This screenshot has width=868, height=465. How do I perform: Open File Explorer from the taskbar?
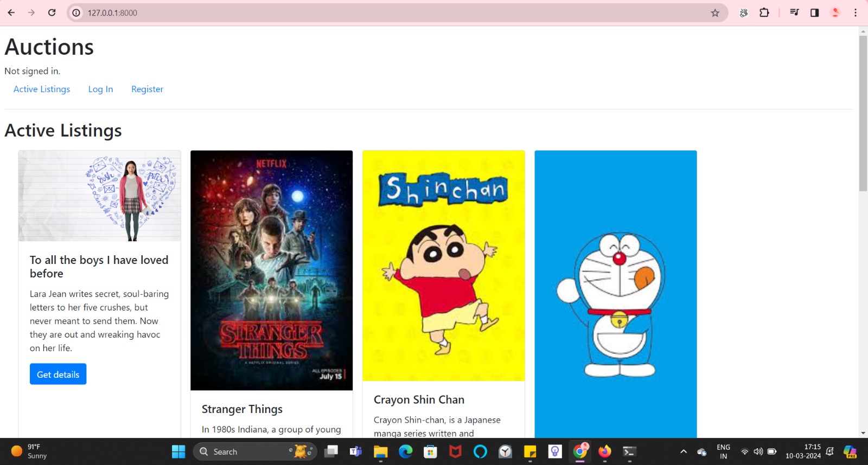tap(381, 451)
